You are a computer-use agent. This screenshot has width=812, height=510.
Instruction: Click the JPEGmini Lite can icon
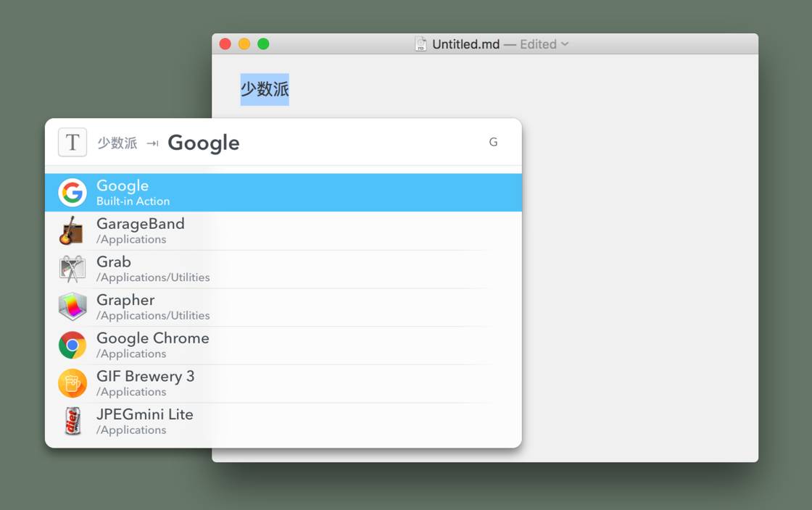point(72,421)
